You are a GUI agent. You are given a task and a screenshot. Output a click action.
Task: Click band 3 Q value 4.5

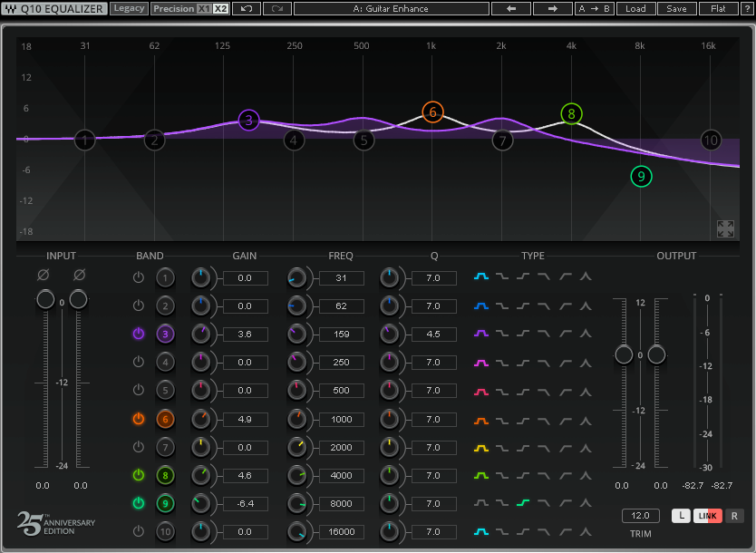(433, 335)
